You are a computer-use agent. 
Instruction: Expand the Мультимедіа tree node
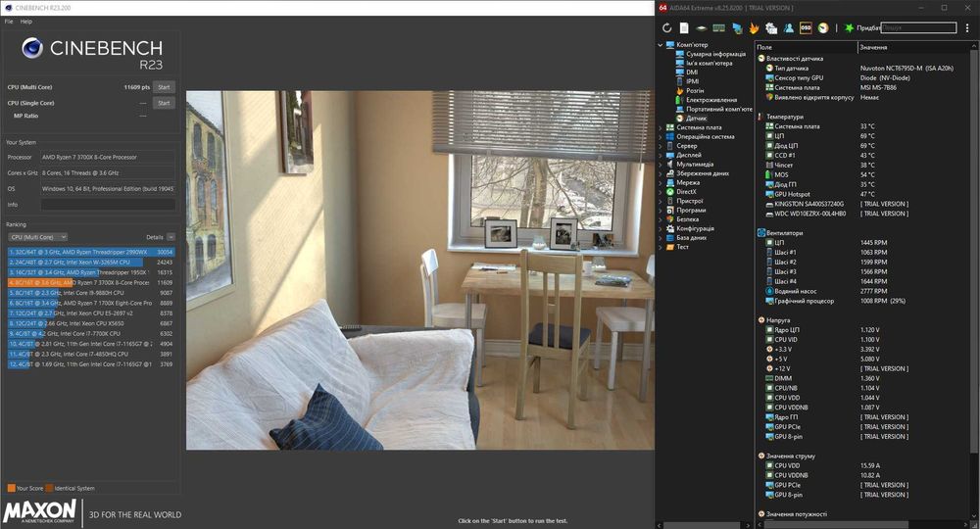click(x=660, y=165)
